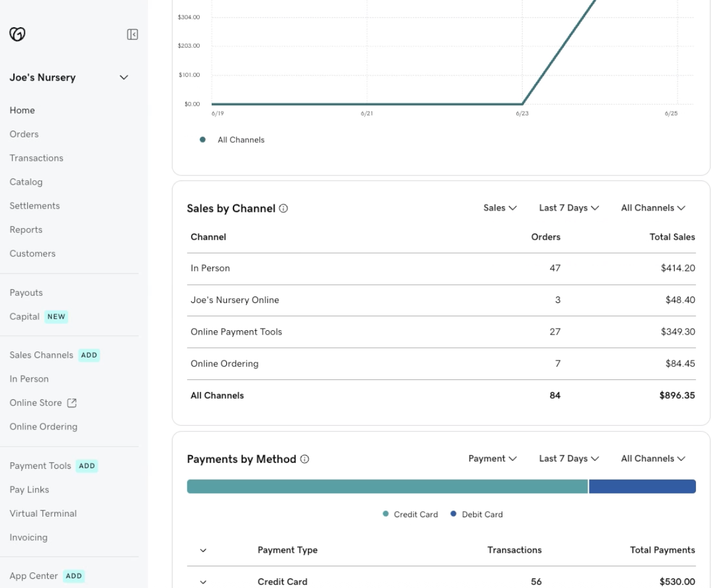
Task: Click the $530.00 Credit Card total
Action: (677, 582)
